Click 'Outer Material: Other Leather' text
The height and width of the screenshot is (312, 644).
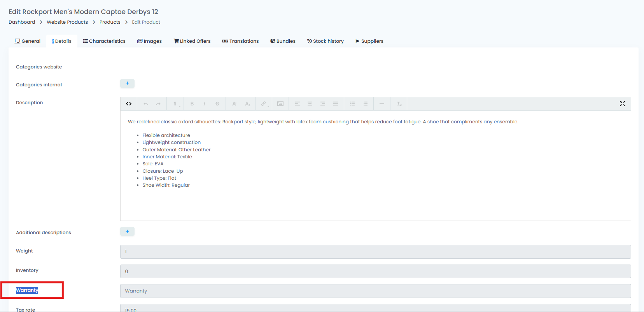click(176, 150)
